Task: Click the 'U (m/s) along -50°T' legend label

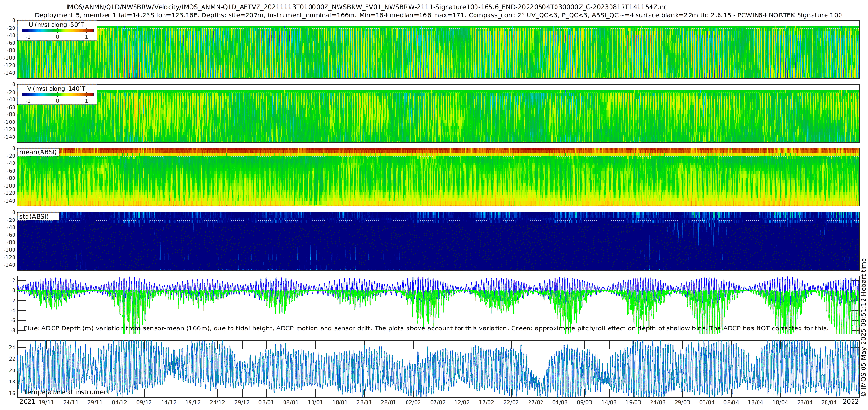Action: pos(56,25)
